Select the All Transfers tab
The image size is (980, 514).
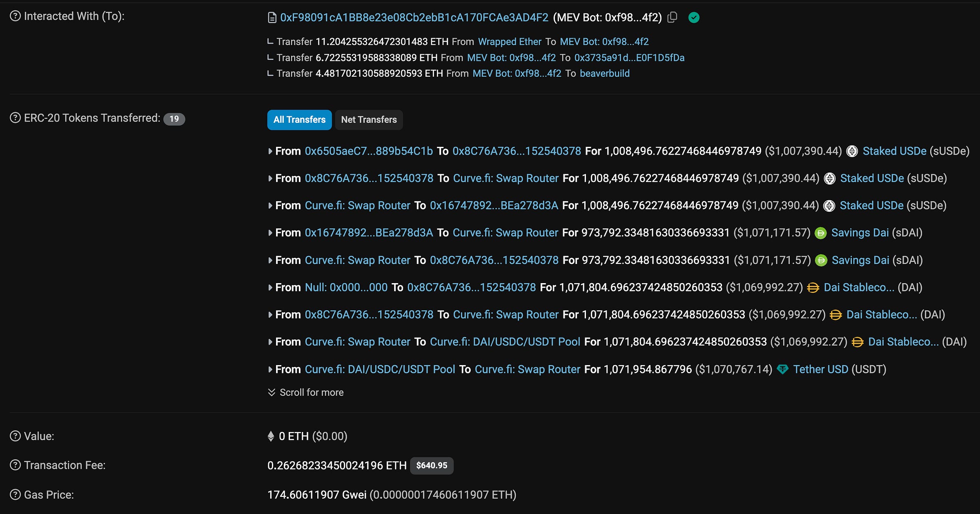299,120
